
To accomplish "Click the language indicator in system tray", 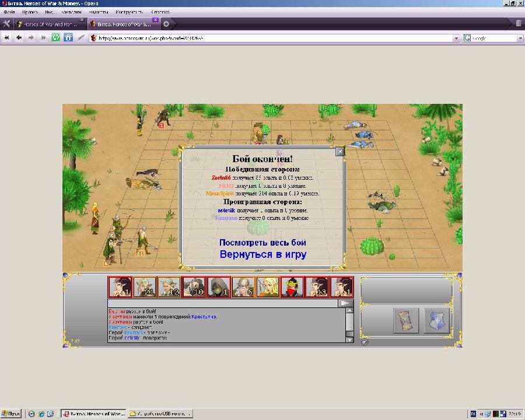I will click(x=473, y=414).
